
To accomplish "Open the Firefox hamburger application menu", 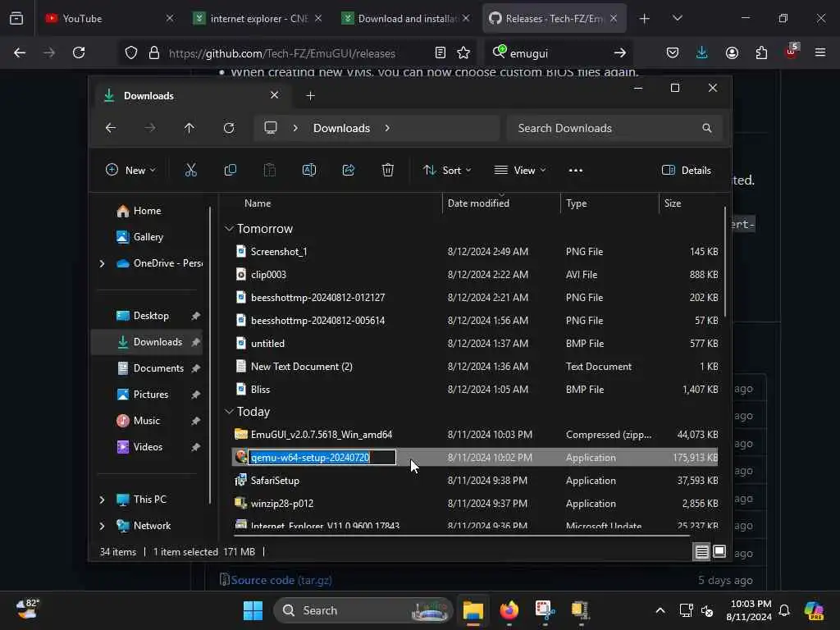I will pyautogui.click(x=820, y=52).
